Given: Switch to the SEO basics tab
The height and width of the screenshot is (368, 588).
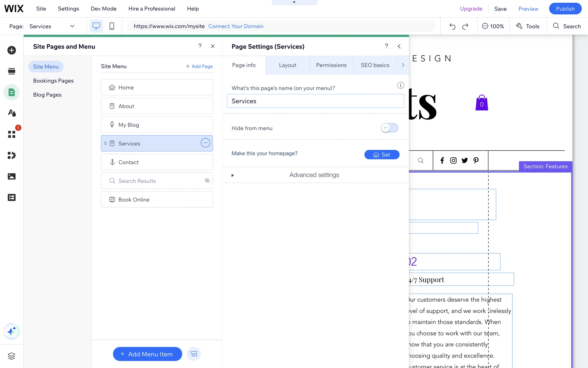Looking at the screenshot, I should coord(375,65).
